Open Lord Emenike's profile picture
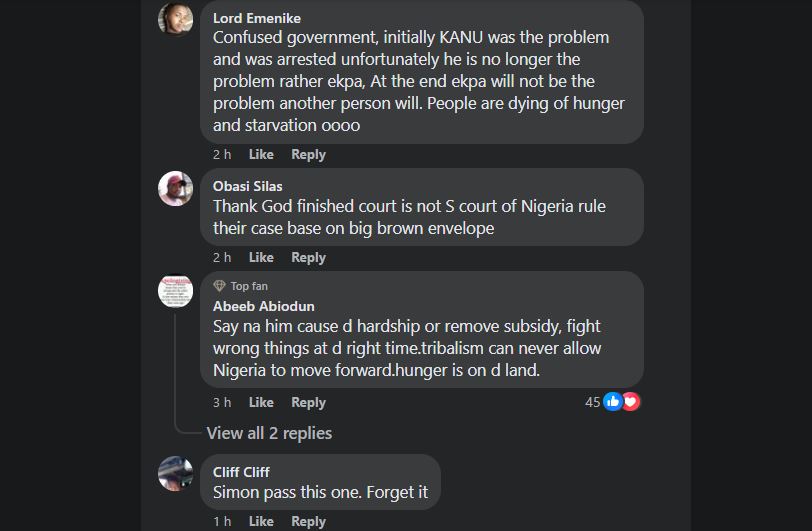The image size is (812, 531). 176,18
